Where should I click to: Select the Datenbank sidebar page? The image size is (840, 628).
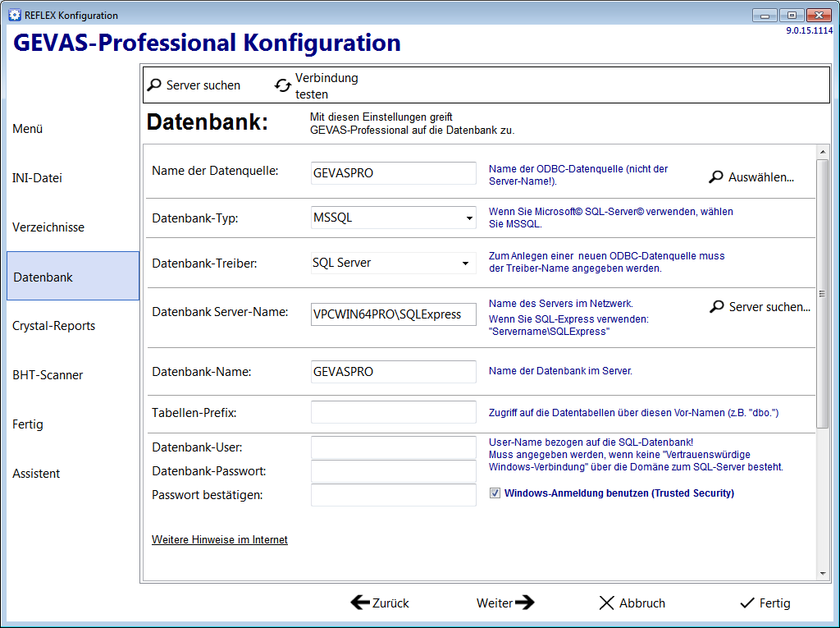click(73, 276)
